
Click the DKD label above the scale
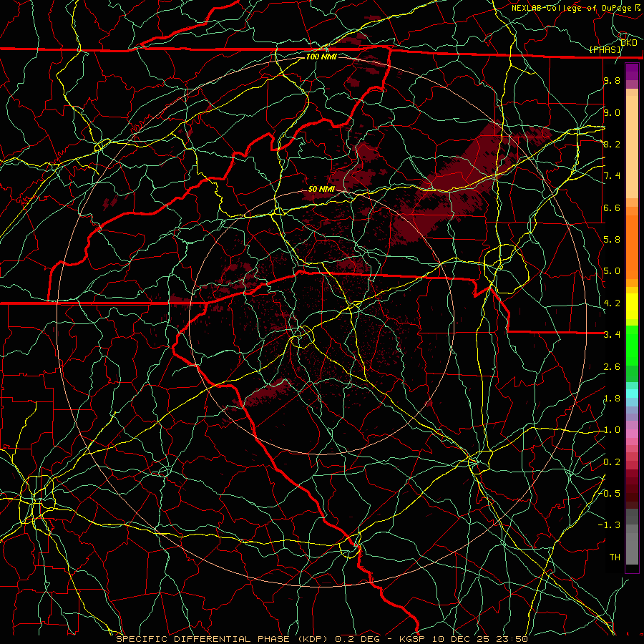tap(629, 43)
